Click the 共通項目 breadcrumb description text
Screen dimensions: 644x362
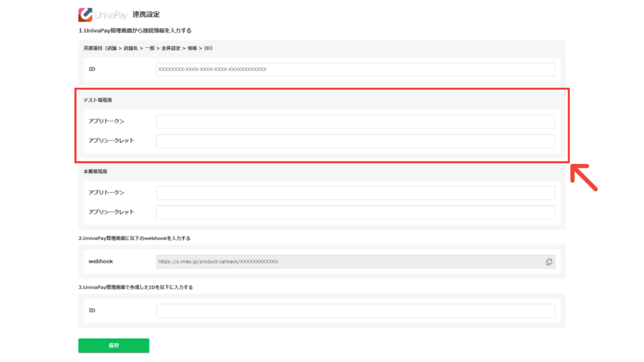point(148,48)
